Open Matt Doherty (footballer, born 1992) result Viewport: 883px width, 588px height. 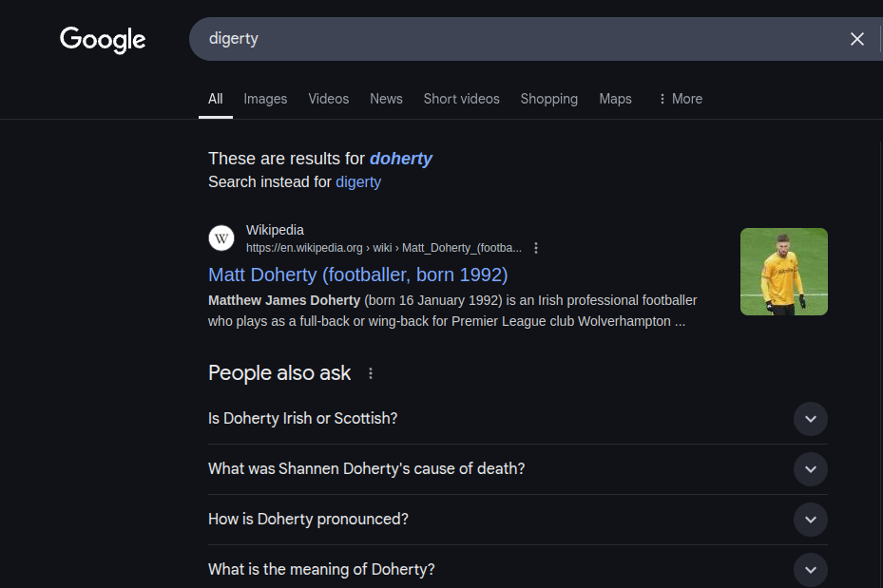tap(357, 275)
